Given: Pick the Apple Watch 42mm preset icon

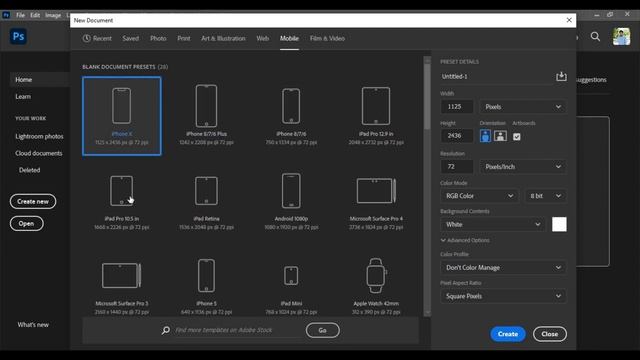Looking at the screenshot, I should (376, 276).
